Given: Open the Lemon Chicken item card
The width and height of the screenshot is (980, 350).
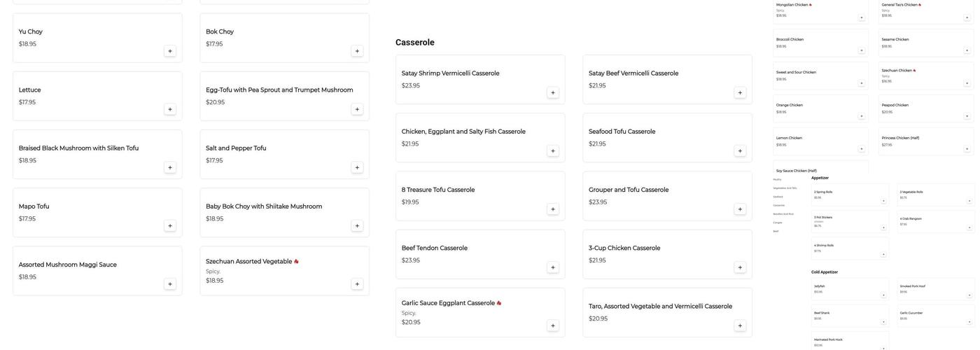Looking at the screenshot, I should (x=790, y=138).
